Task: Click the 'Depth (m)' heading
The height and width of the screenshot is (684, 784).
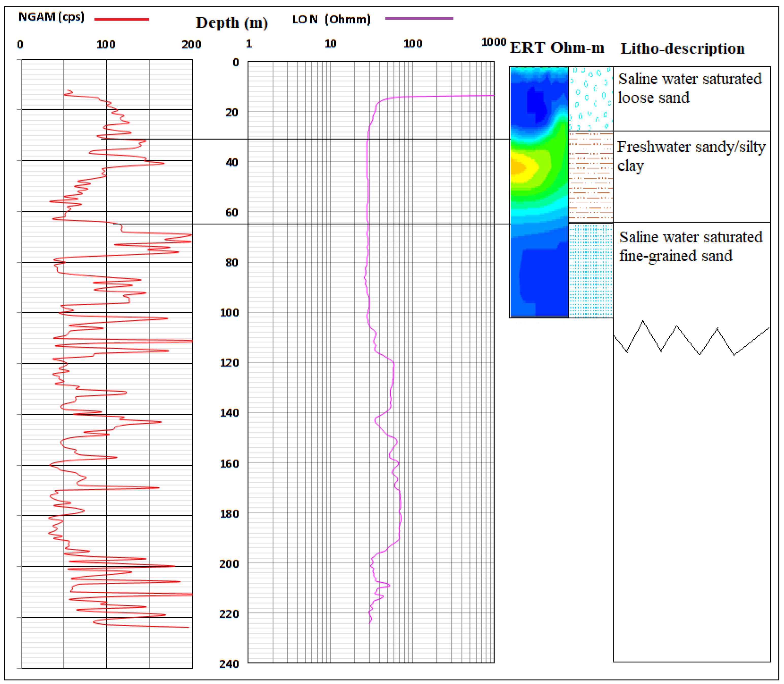Action: click(232, 23)
